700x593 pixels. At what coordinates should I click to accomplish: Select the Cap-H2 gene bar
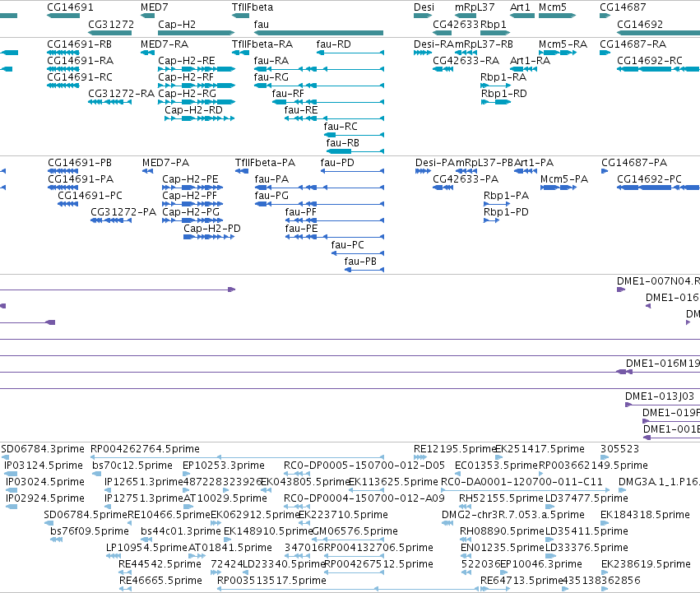[x=196, y=33]
